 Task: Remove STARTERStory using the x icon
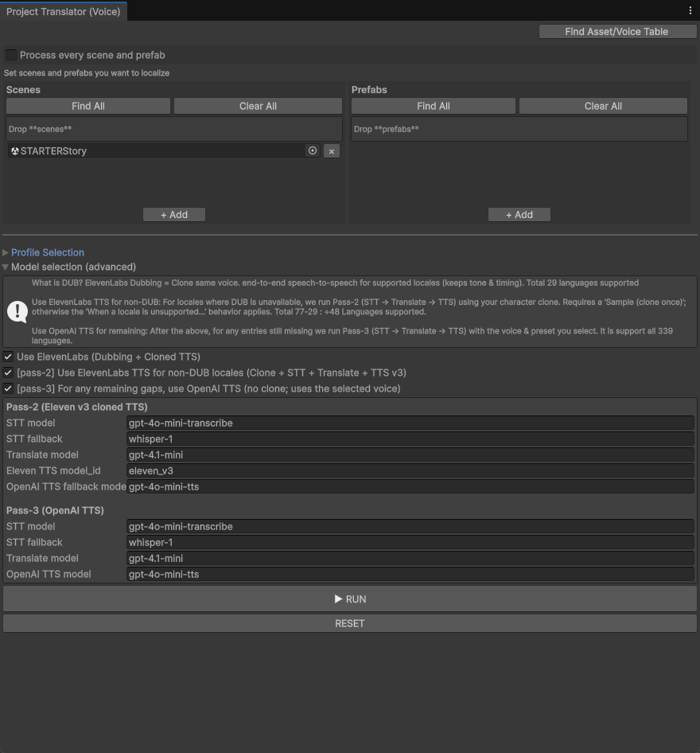point(332,150)
